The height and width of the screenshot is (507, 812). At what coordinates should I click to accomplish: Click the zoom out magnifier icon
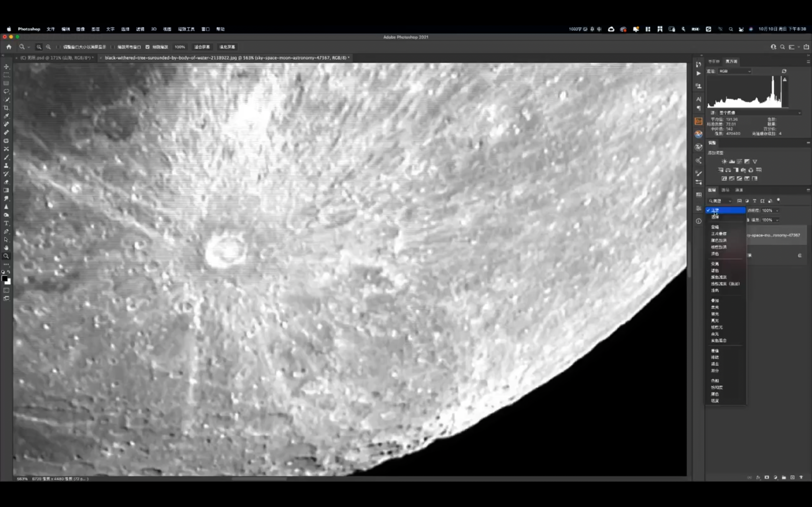coord(48,47)
